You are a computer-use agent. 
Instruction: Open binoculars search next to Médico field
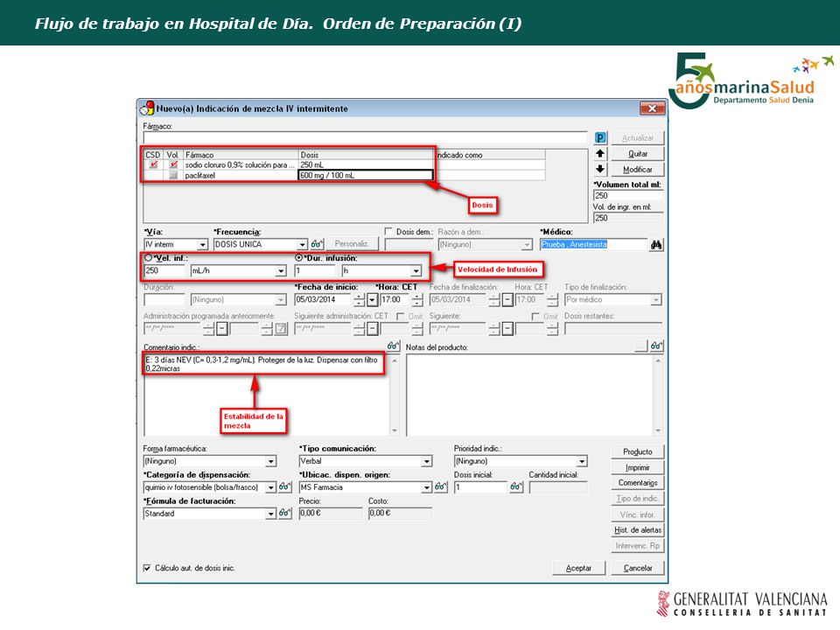(656, 245)
